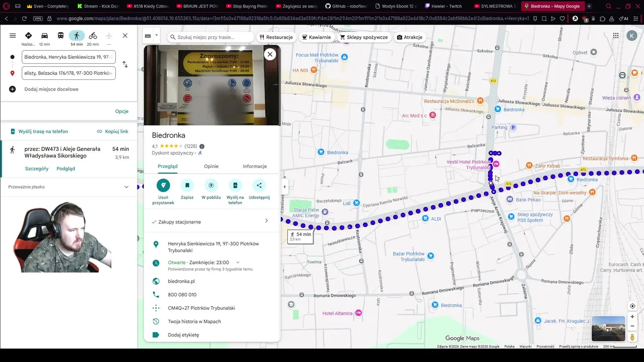Viewport: 644px width, 362px height.
Task: Open the Street View pegman
Action: 632,337
